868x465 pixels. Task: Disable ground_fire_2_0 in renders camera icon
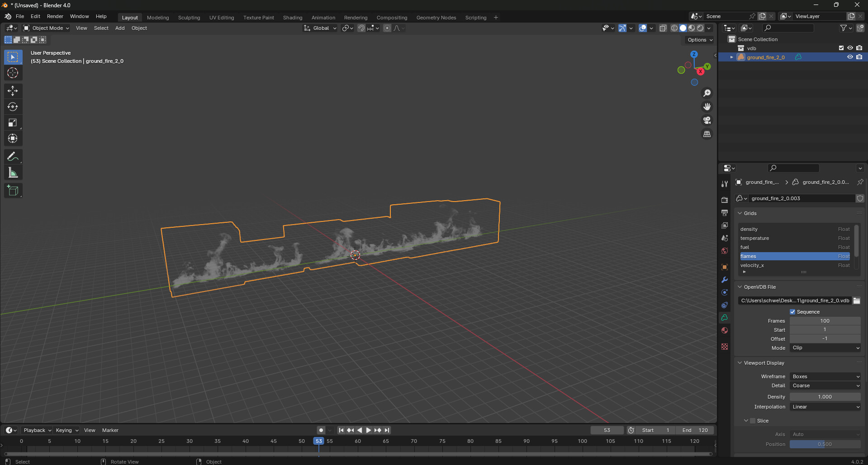coord(859,57)
